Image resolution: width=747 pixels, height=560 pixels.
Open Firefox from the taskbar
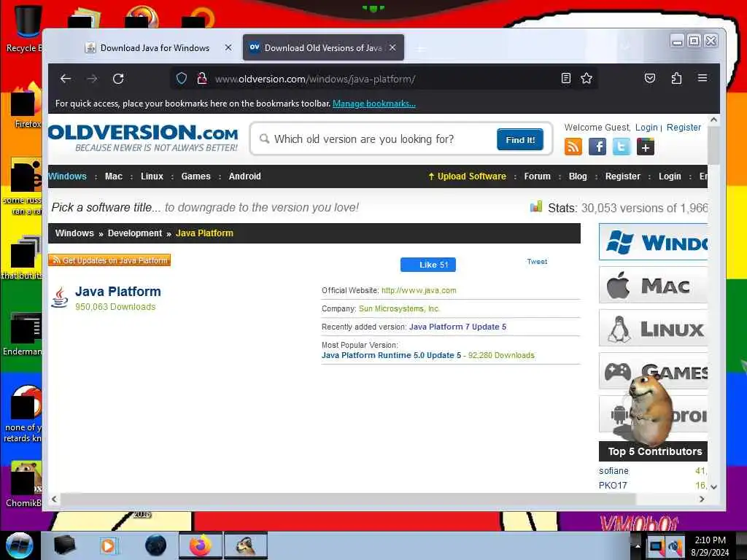pos(201,545)
